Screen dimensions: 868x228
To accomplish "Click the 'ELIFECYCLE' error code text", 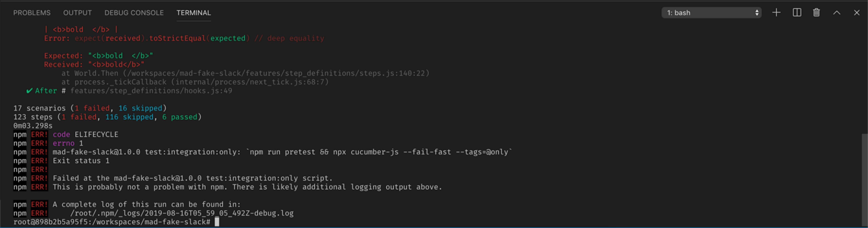I will (96, 134).
